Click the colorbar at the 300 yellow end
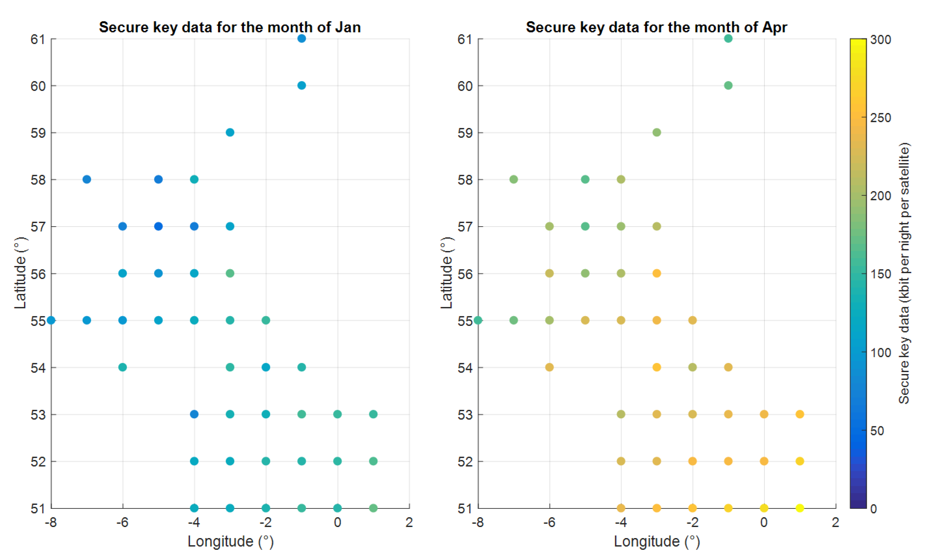The image size is (927, 560). tap(858, 41)
